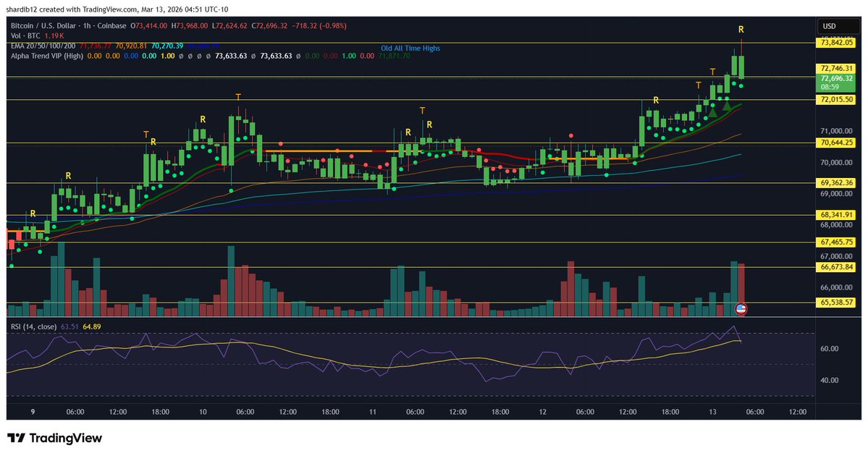
Task: Click the volume value 1.19 K
Action: pos(55,36)
